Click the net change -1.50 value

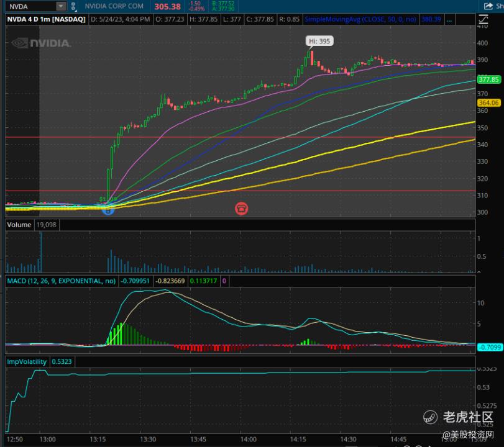pos(195,4)
